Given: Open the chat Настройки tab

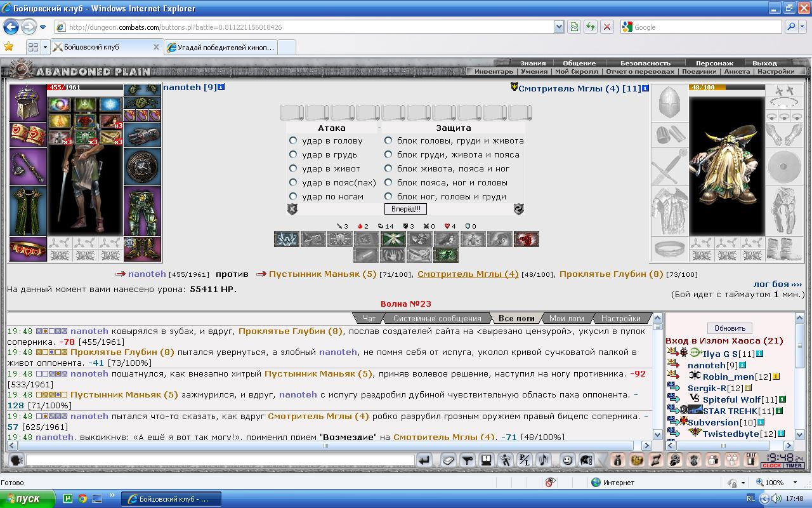Looking at the screenshot, I should point(620,318).
